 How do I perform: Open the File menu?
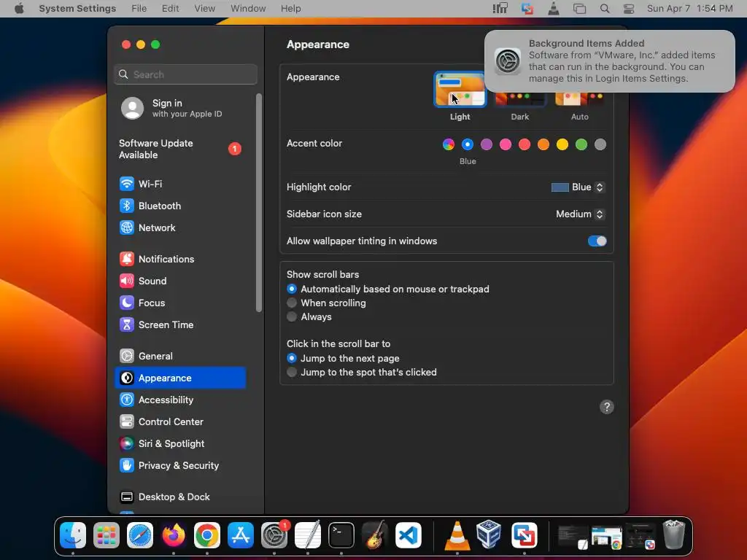pos(139,9)
